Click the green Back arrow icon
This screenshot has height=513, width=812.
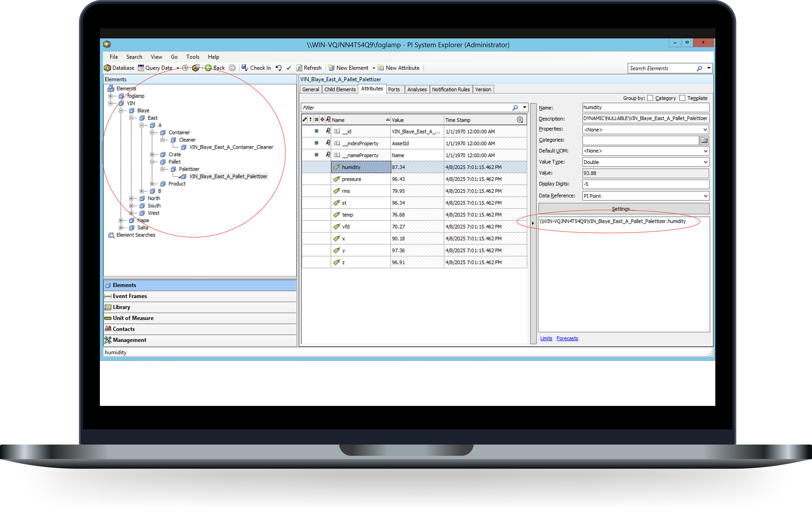(208, 68)
